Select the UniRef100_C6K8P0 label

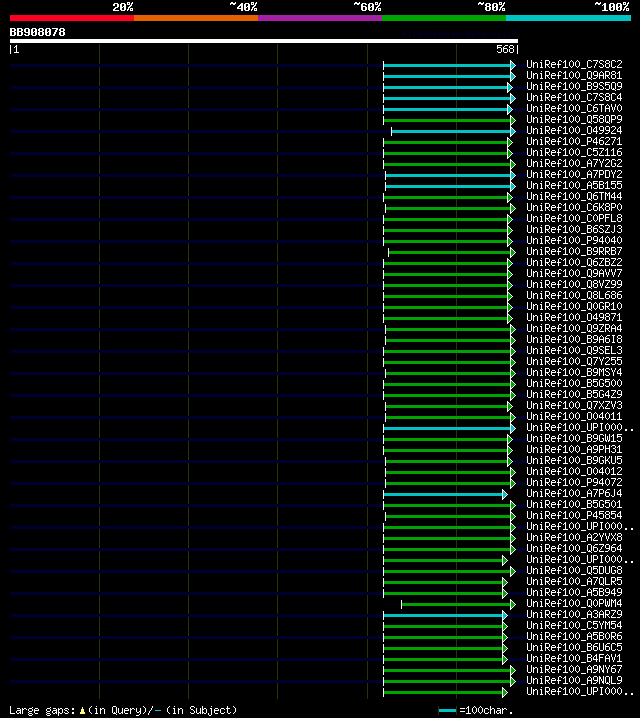point(574,207)
